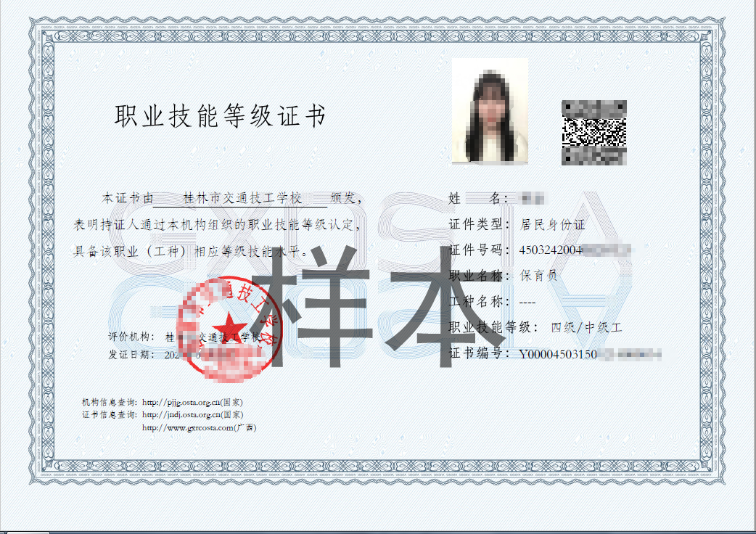Select the occupation value 保育员
756x534 pixels.
tap(538, 276)
